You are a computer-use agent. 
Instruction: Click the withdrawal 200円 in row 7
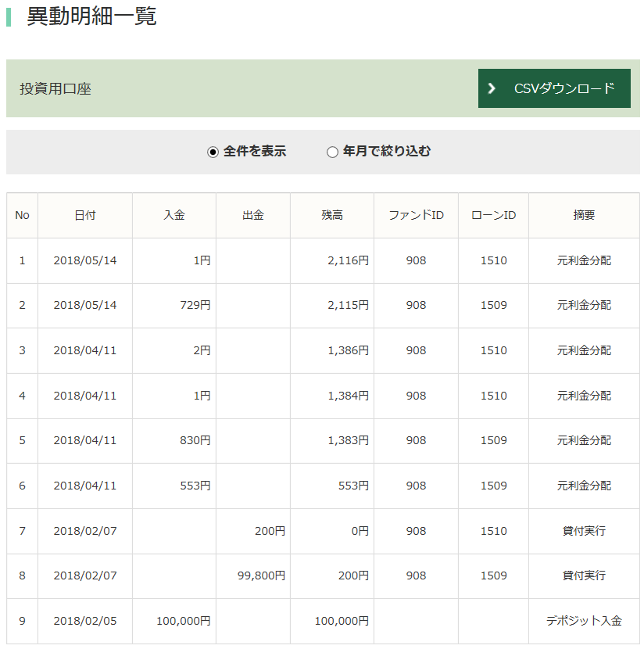click(x=270, y=531)
